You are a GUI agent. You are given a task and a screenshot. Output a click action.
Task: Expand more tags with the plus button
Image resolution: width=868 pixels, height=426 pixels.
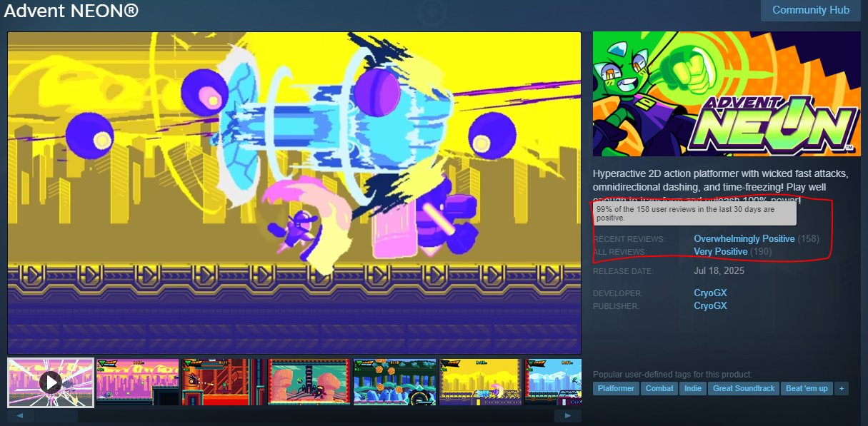coord(842,388)
